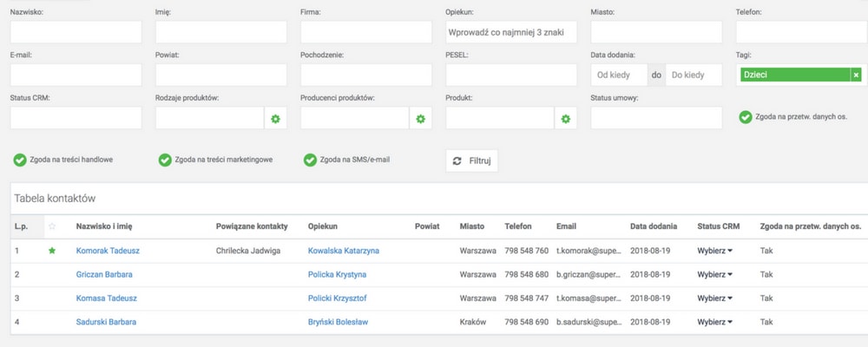Select phone number 798 548 760
Viewport: 868px width, 347px height.
click(527, 251)
